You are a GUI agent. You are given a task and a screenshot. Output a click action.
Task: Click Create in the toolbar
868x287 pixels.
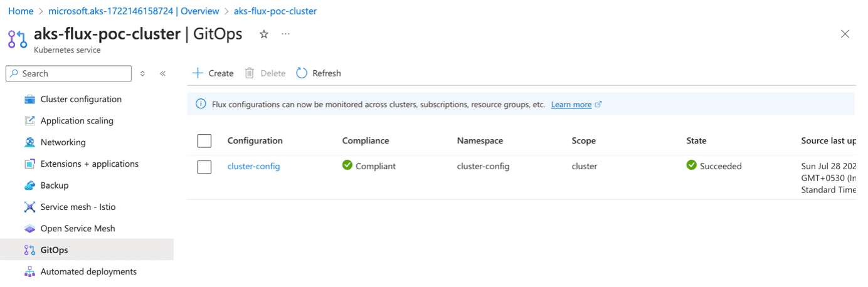click(213, 73)
